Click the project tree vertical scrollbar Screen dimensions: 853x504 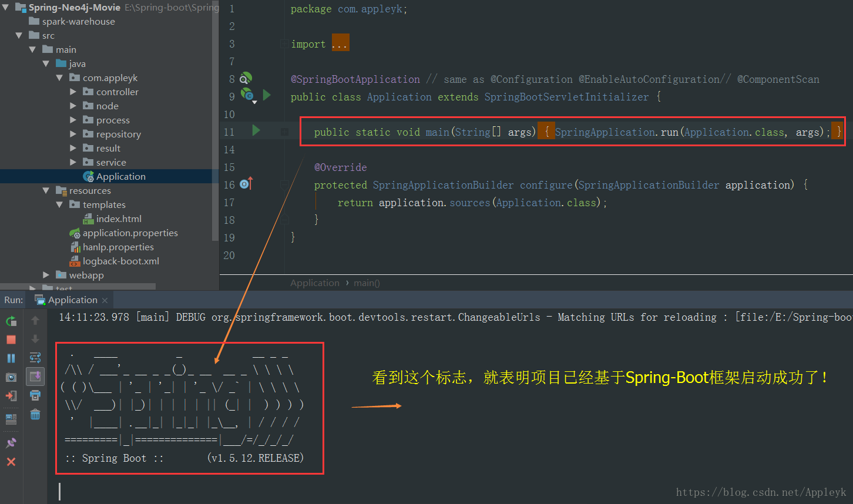216,120
